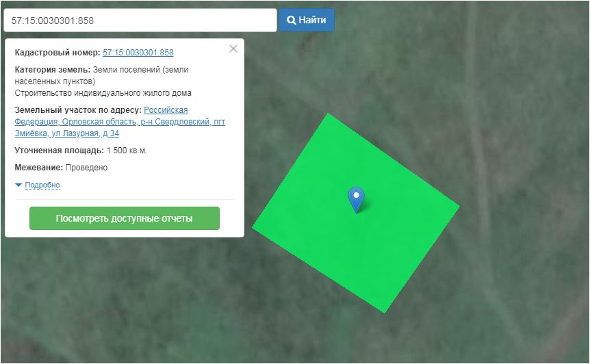Click Строительство индивидуального жилого дома text
Viewport: 590px width, 364px height.
click(103, 93)
